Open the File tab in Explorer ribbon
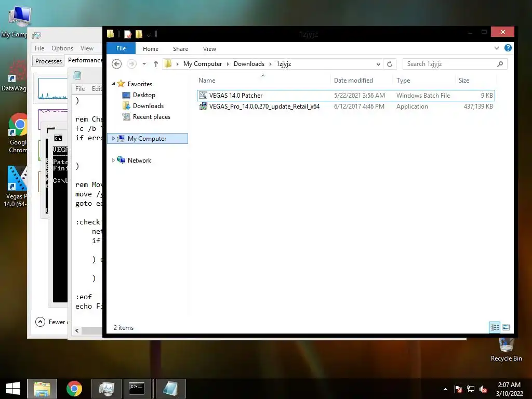Screen dimensions: 532x399 pyautogui.click(x=121, y=48)
